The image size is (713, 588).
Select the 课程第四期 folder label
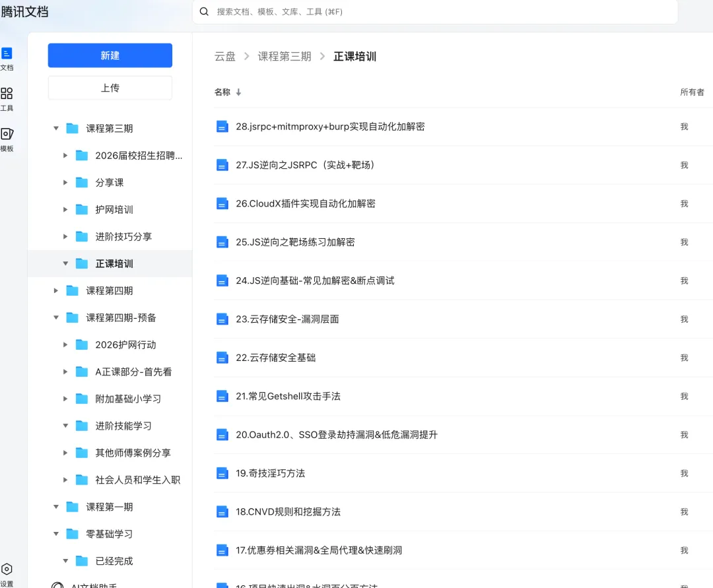[110, 290]
